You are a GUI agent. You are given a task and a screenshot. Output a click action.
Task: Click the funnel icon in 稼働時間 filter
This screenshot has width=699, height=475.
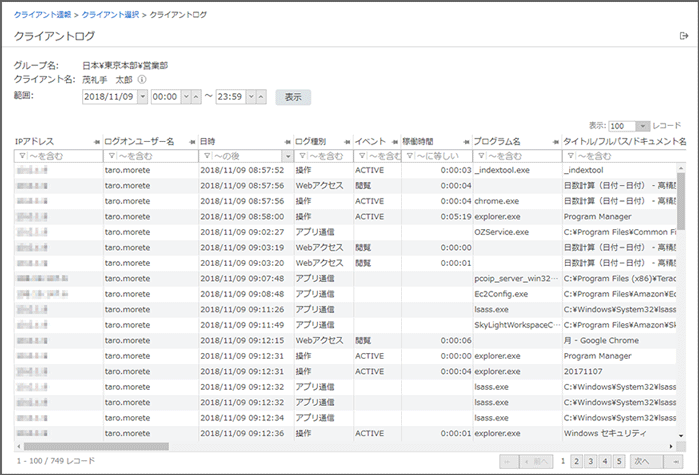(409, 157)
